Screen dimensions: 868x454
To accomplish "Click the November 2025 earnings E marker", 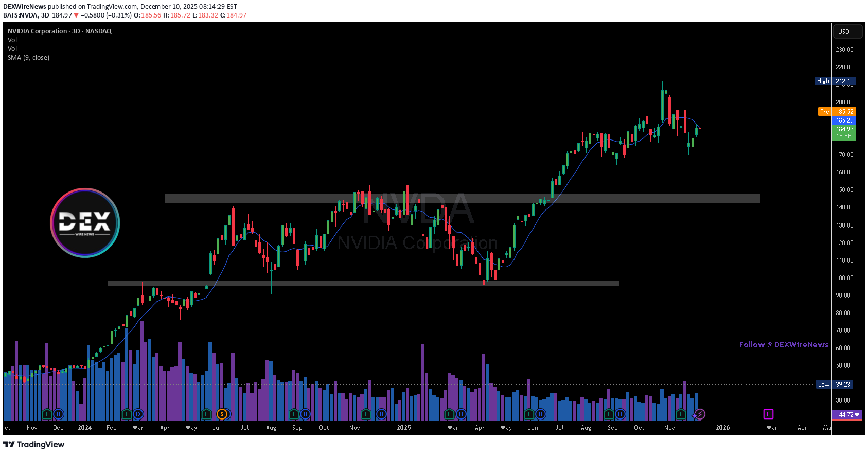I will click(x=681, y=414).
